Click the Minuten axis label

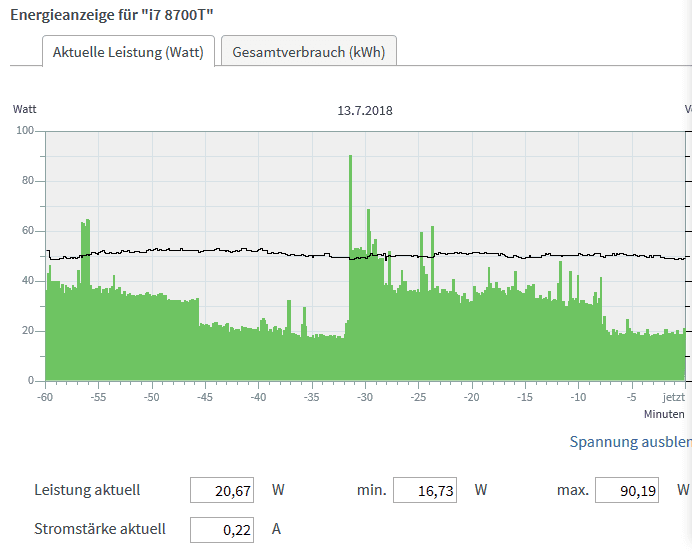coord(664,414)
